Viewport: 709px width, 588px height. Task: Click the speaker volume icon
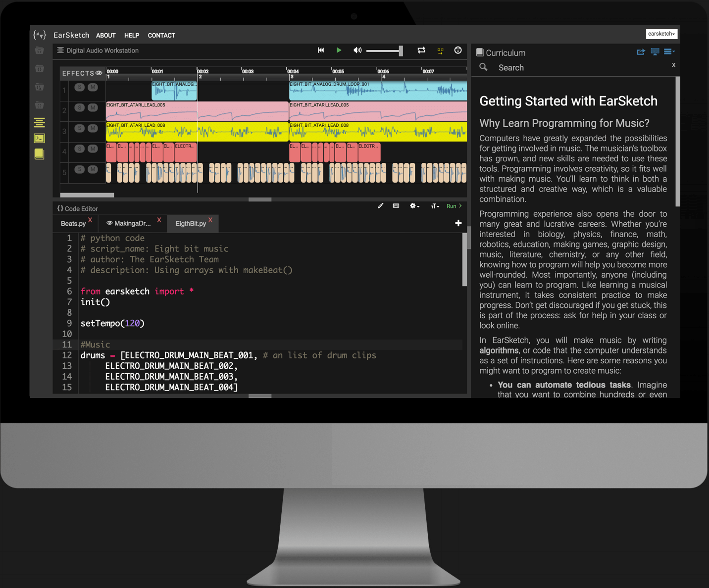click(357, 50)
